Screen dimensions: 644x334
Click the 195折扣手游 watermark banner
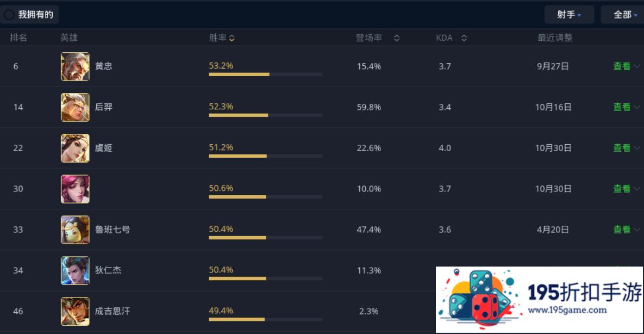point(539,299)
